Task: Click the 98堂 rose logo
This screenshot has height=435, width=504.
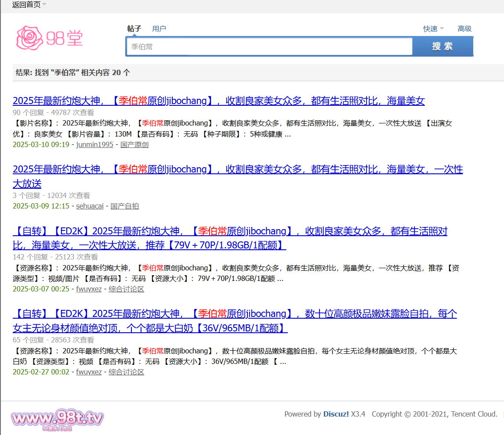Action: (x=49, y=38)
